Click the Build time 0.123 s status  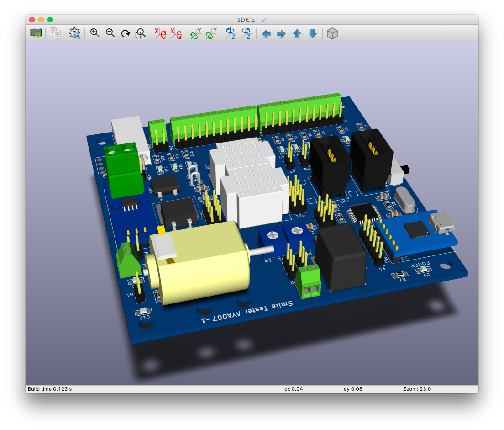(50, 389)
